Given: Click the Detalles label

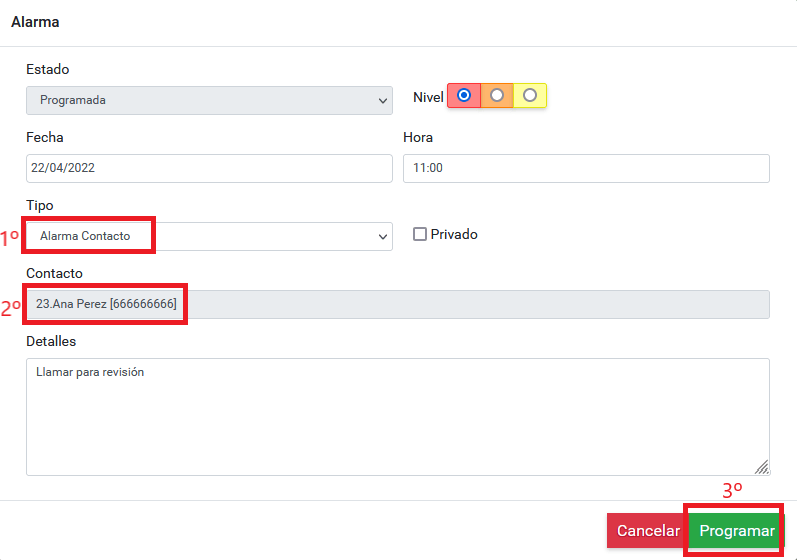Looking at the screenshot, I should click(x=51, y=341).
